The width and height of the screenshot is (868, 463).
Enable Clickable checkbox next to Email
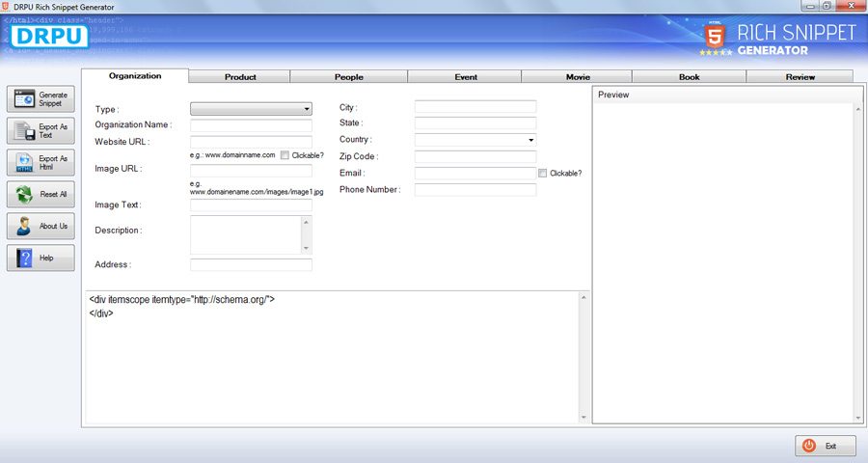542,174
